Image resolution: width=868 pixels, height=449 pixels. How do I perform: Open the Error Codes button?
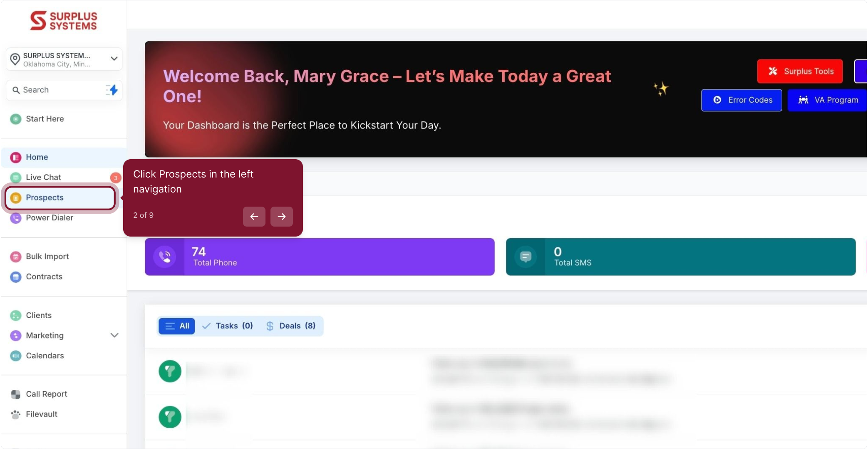tap(742, 100)
